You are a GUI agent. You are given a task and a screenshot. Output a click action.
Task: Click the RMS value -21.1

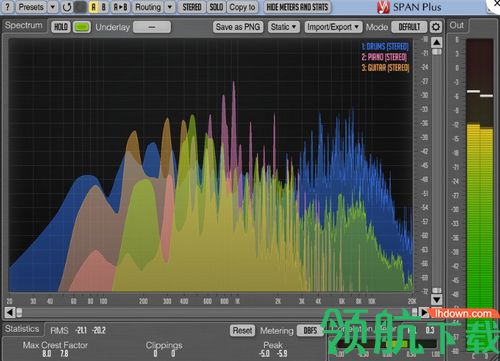[81, 330]
